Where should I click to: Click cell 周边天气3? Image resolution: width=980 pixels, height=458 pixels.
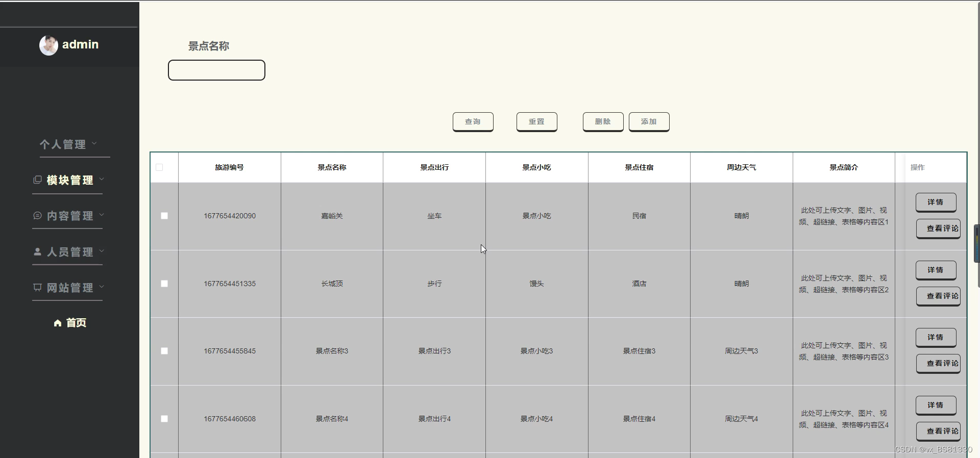pos(742,351)
